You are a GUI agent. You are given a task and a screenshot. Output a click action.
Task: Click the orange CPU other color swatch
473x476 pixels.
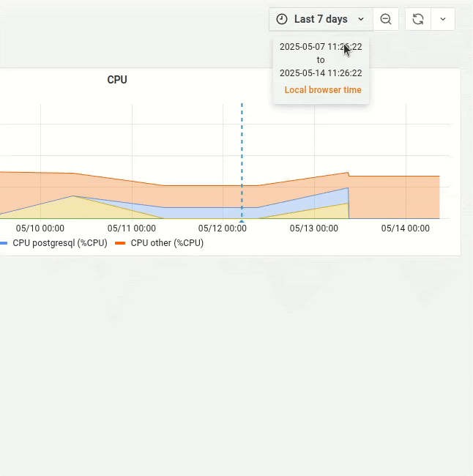click(121, 243)
